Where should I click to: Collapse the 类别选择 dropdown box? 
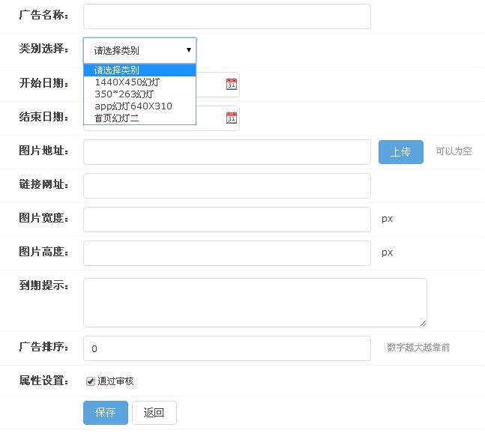click(139, 50)
